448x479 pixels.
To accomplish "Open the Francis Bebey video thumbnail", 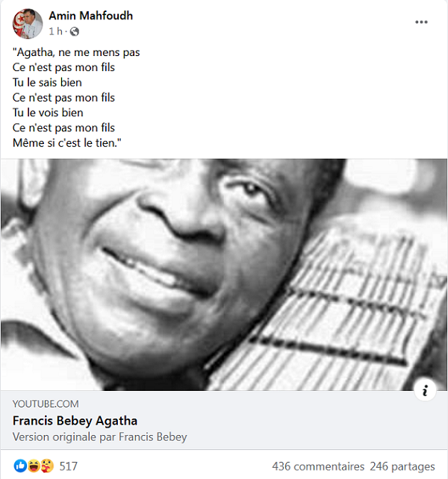I will click(224, 275).
